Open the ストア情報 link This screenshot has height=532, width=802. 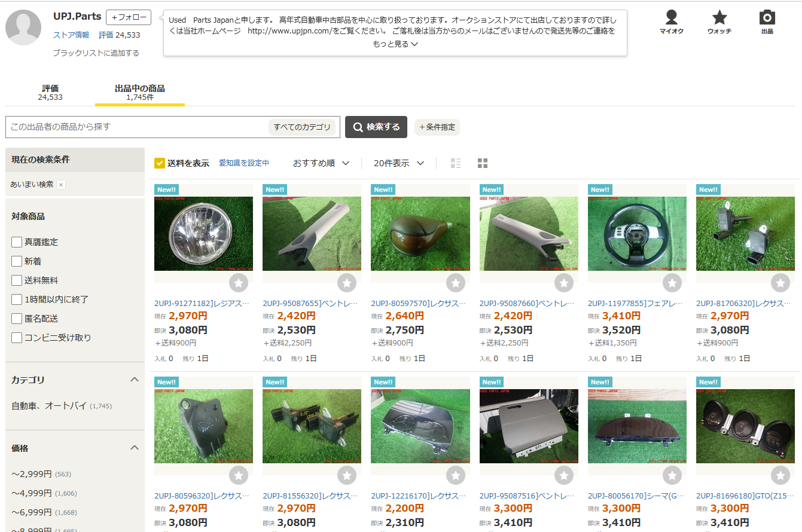click(x=71, y=35)
